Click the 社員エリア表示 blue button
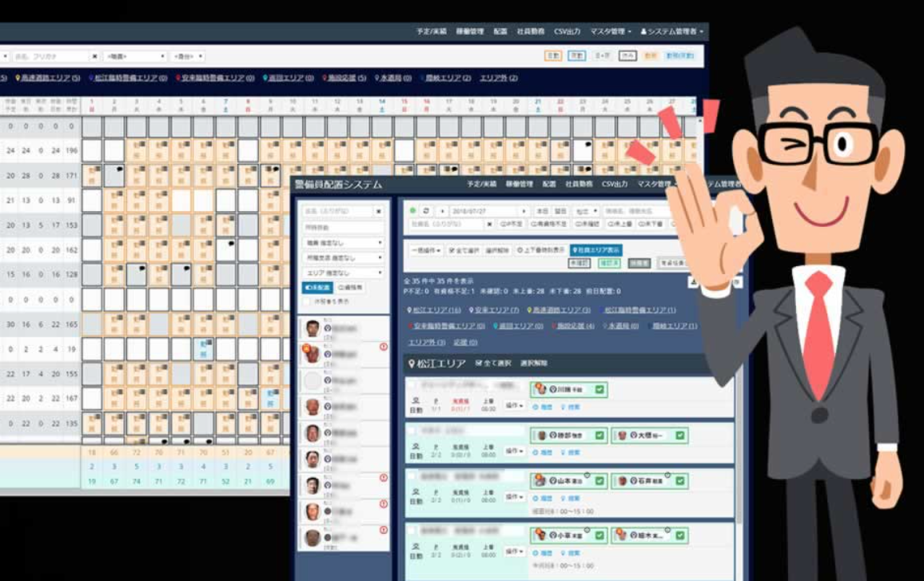Viewport: 924px width, 581px height. click(595, 250)
